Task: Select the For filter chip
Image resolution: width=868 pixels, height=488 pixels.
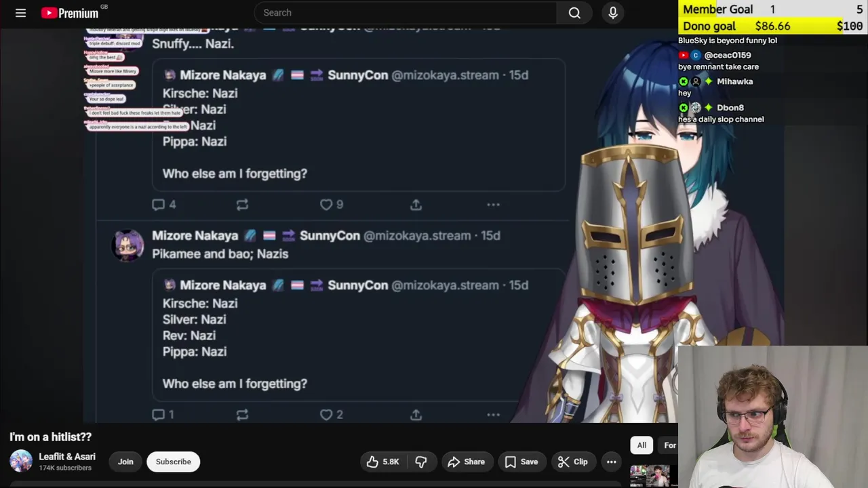Action: coord(669,445)
